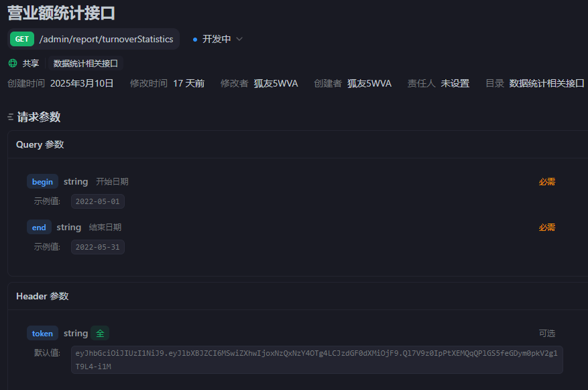Click the string type of token parameter
Screen dimensions: 588x390
[76, 334]
